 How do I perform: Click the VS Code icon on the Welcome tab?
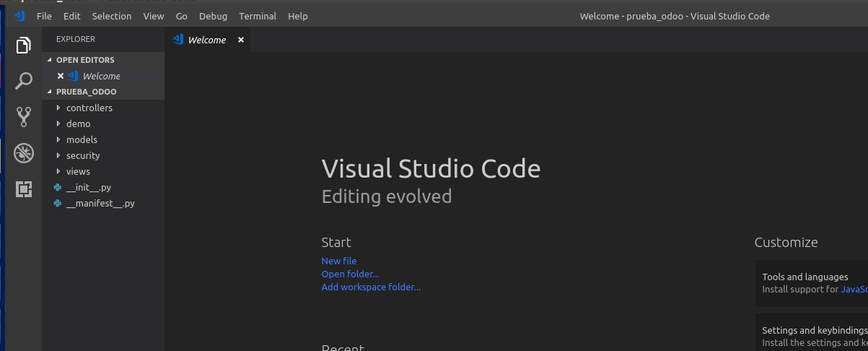coord(178,40)
